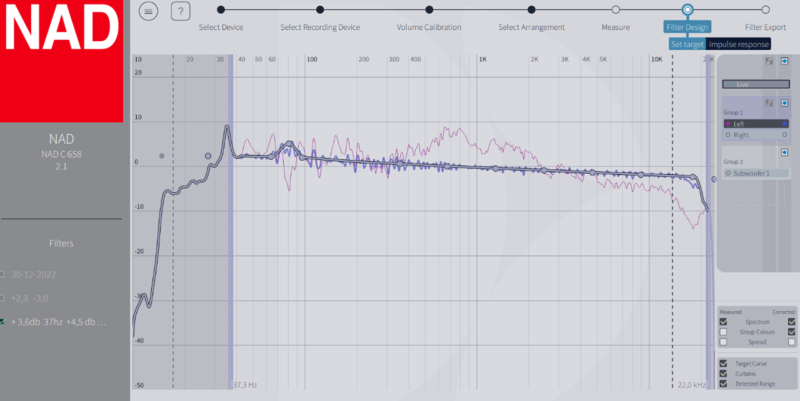The image size is (800, 401).
Task: Open the Filter Design step
Action: [687, 27]
